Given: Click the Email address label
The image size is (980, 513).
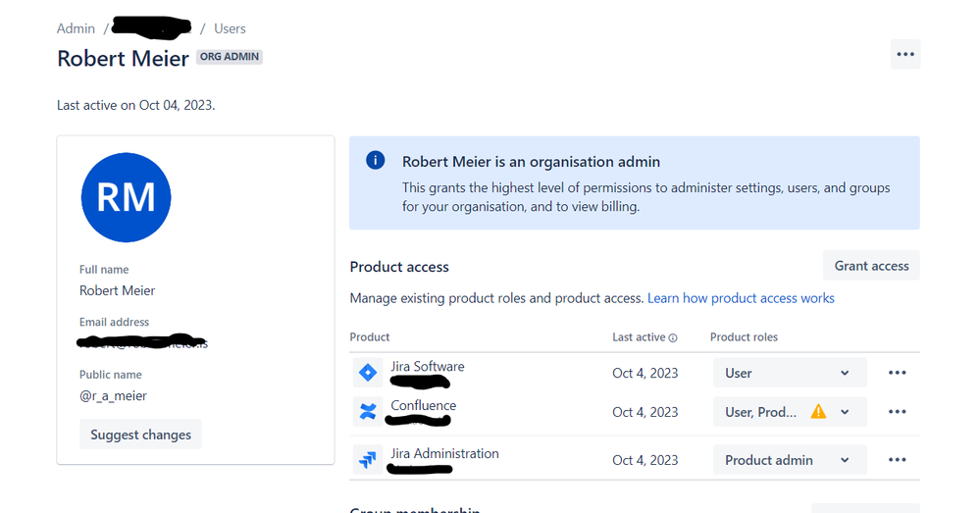Looking at the screenshot, I should pos(114,323).
